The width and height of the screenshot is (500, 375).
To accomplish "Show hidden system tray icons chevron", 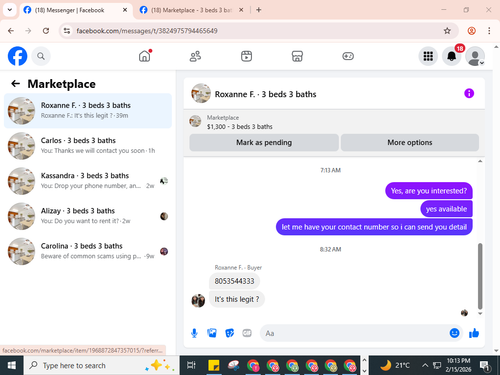I will [425, 366].
